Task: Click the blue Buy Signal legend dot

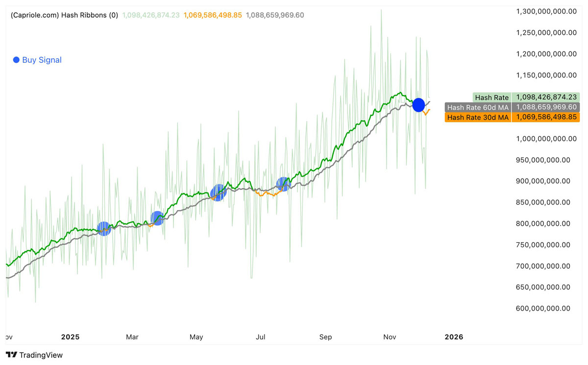Action: tap(16, 60)
